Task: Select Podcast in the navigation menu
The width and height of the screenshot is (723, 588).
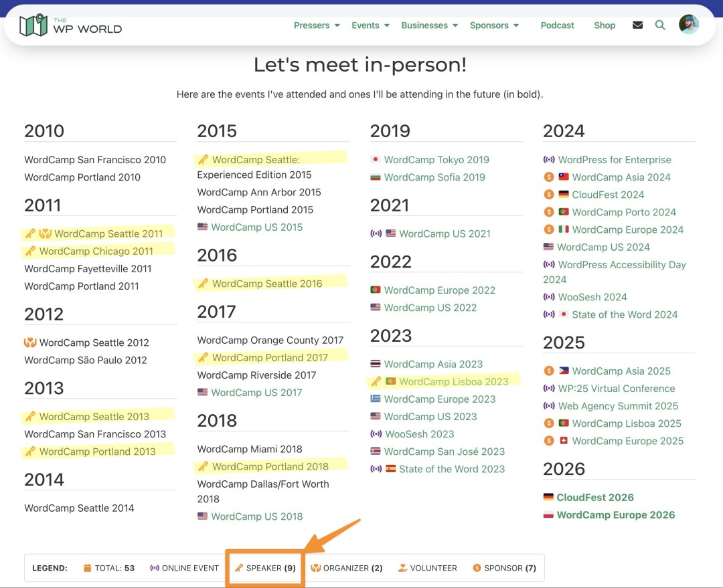Action: [x=557, y=25]
